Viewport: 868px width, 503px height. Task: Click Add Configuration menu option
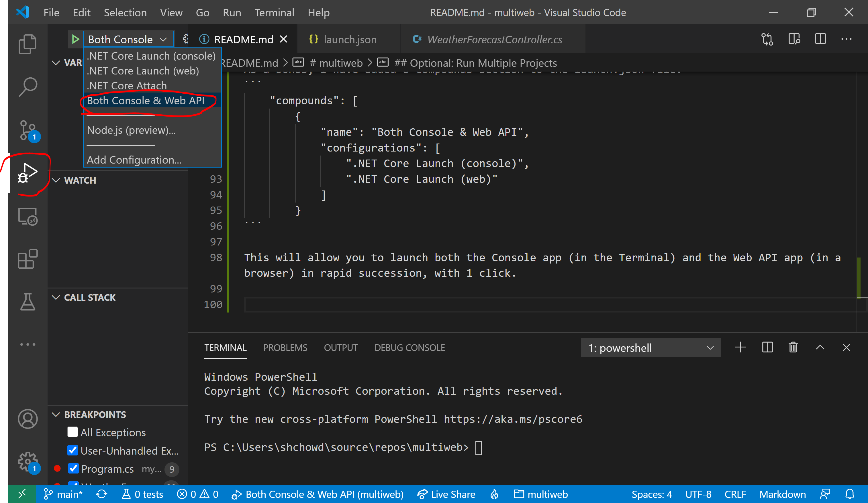(x=134, y=159)
